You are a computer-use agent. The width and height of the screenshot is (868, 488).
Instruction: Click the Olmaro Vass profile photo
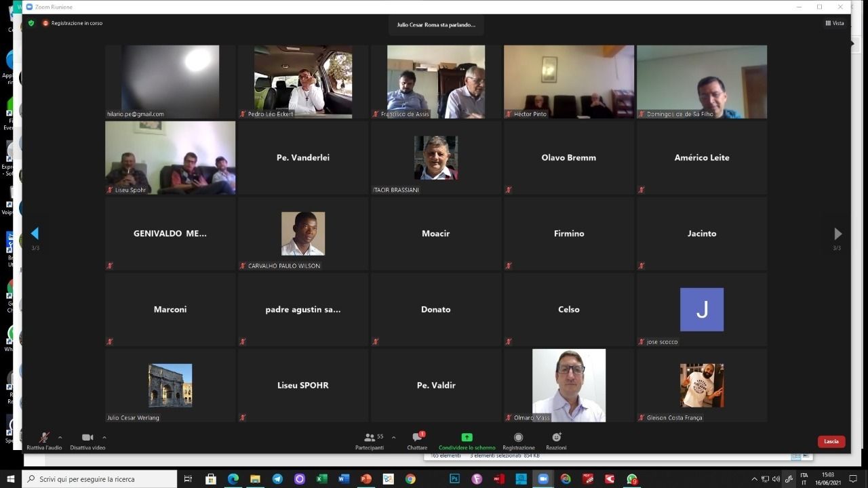coord(569,386)
